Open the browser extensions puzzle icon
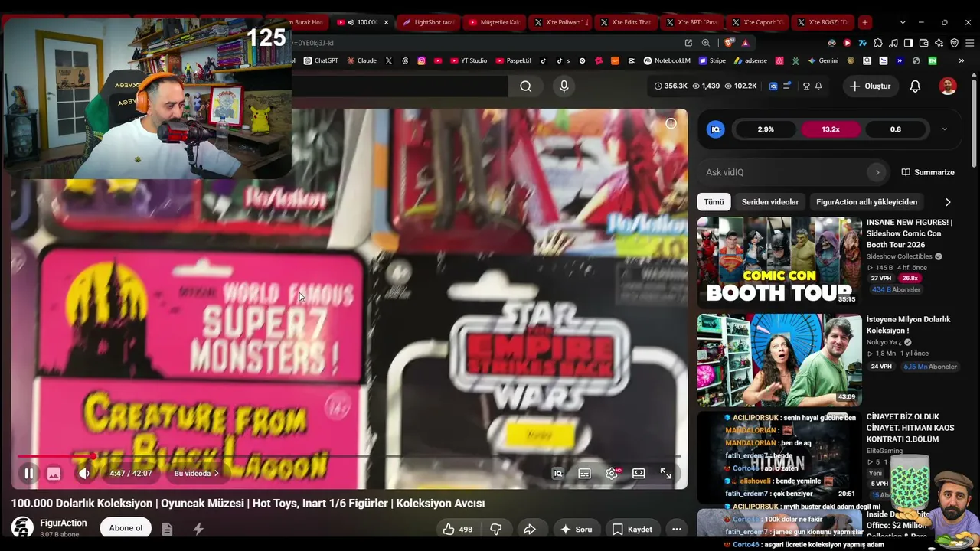Viewport: 980px width, 551px height. (x=878, y=43)
